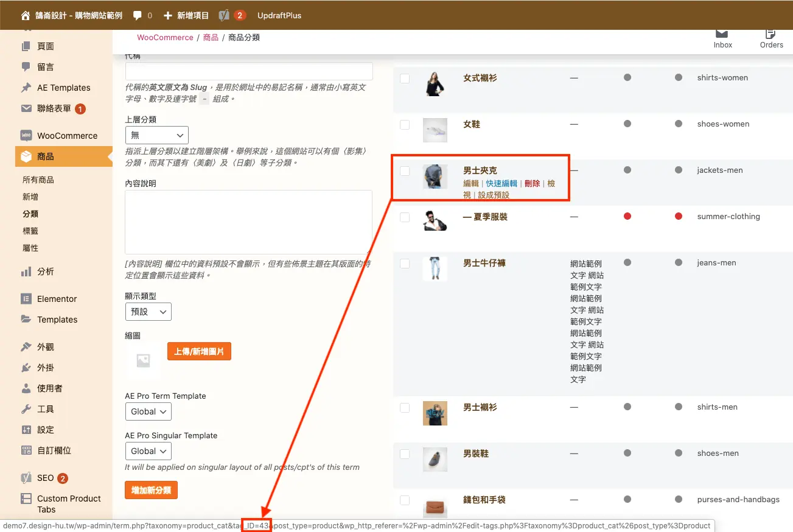This screenshot has width=793, height=532.
Task: Tick the 夏季服裝 row checkbox
Action: (405, 217)
